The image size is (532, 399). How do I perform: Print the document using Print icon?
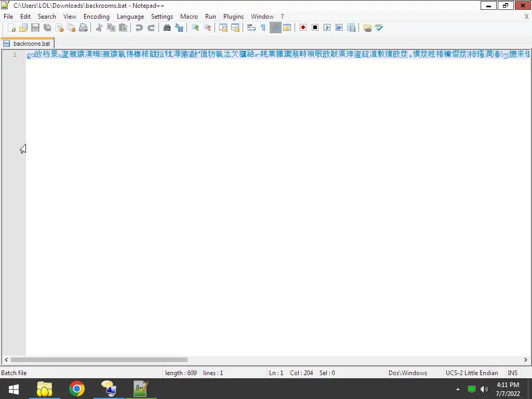pyautogui.click(x=83, y=28)
